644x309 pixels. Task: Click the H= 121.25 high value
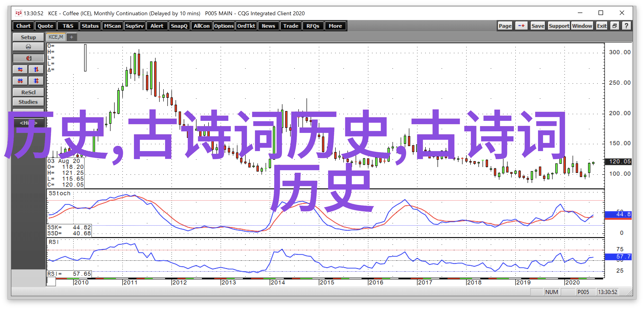[65, 173]
